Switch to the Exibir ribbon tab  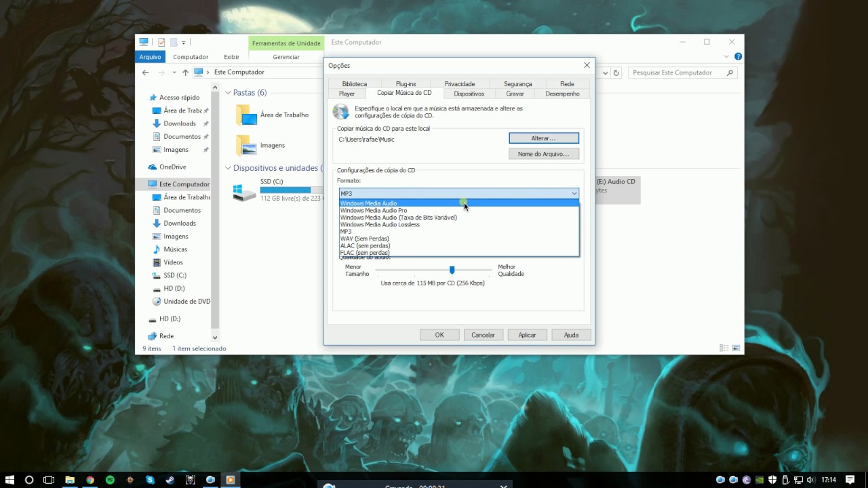coord(231,57)
